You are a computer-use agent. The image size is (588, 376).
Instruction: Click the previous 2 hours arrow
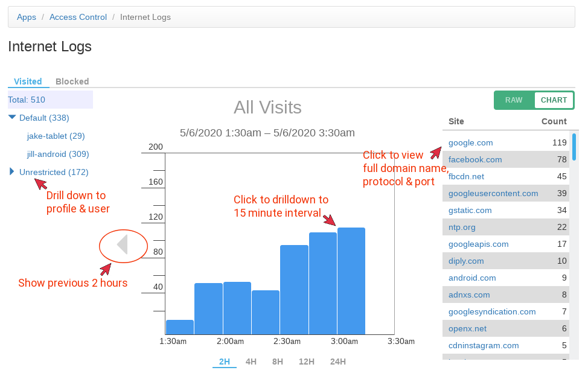pos(123,245)
